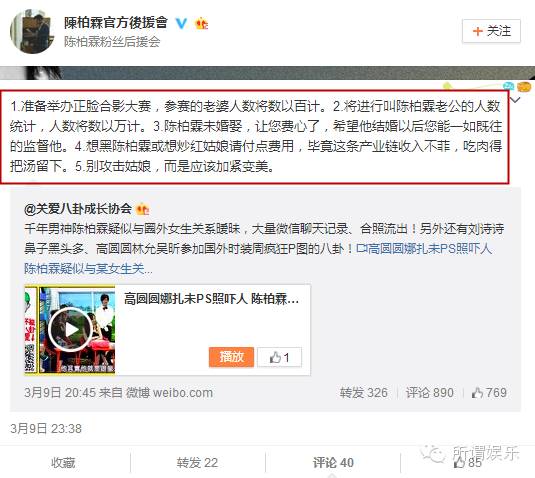The width and height of the screenshot is (535, 478).
Task: Click crown icon next to 关爱八卦成长协会
Action: point(142,209)
